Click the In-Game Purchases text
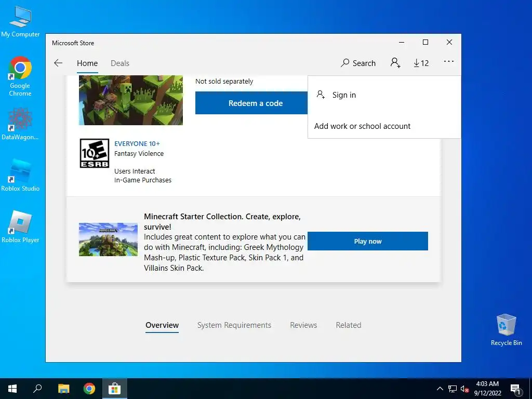 click(x=143, y=180)
